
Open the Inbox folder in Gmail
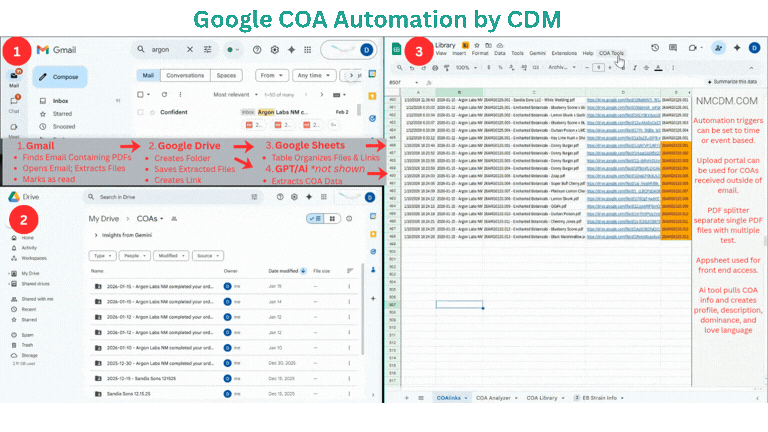tap(61, 101)
